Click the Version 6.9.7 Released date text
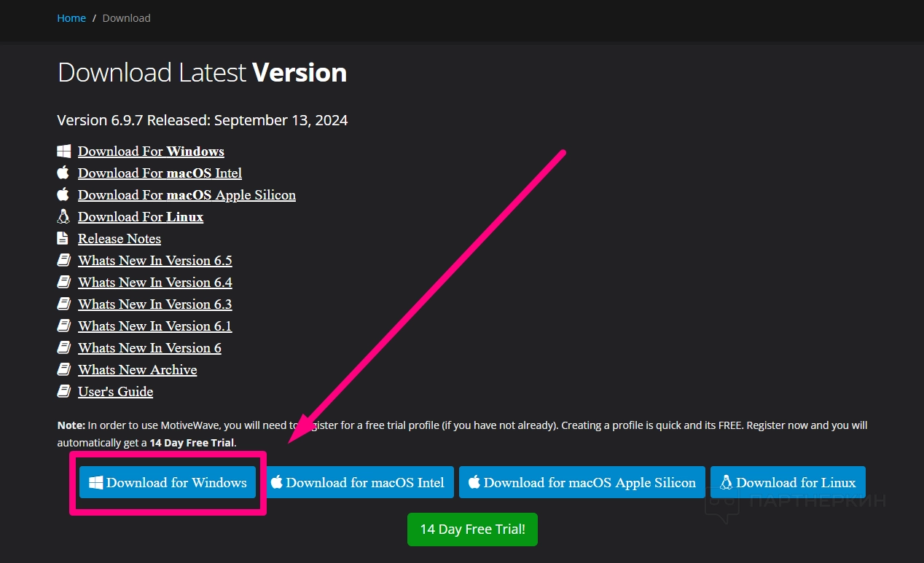Screen dimensions: 924x563 click(x=203, y=120)
